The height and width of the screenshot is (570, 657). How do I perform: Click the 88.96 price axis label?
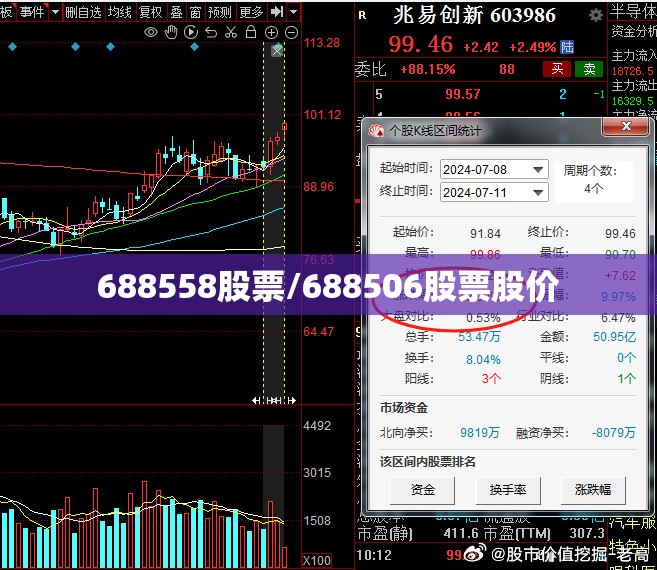click(319, 187)
